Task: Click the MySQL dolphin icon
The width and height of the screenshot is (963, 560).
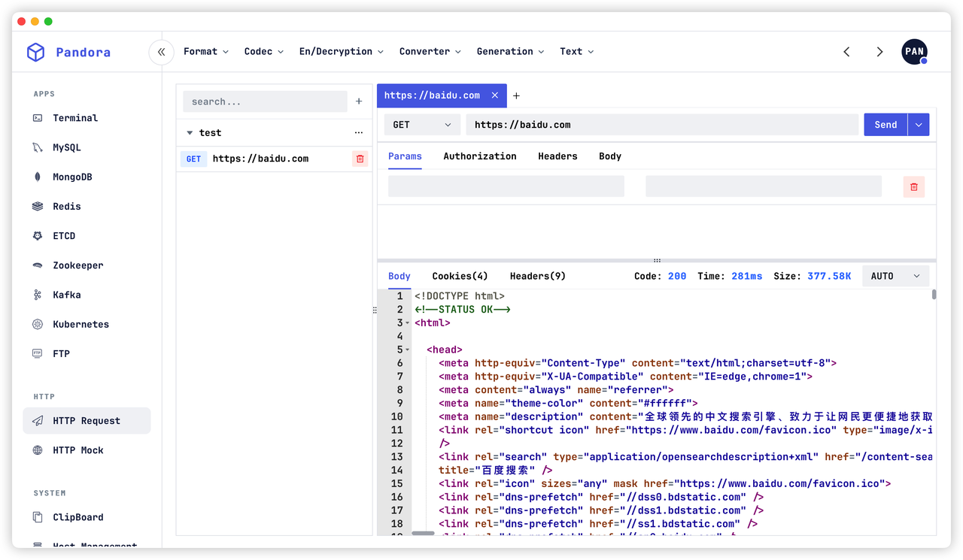Action: point(38,147)
